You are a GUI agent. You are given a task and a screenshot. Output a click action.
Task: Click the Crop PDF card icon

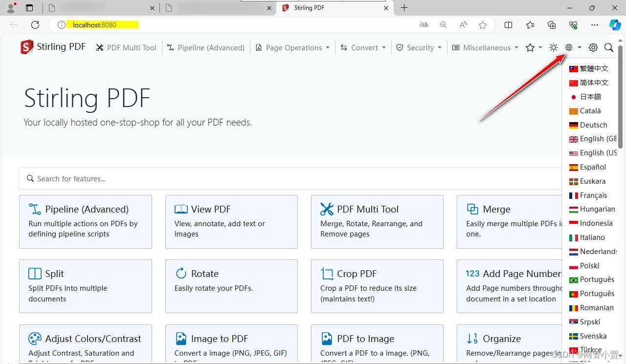coord(327,274)
